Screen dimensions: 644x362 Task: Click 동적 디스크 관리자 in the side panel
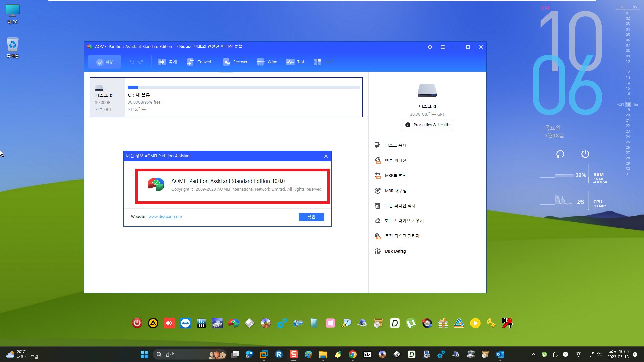click(x=397, y=236)
